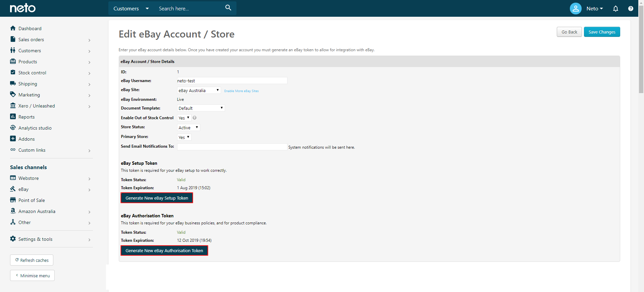Expand the Sales orders submenu chevron

tap(89, 40)
